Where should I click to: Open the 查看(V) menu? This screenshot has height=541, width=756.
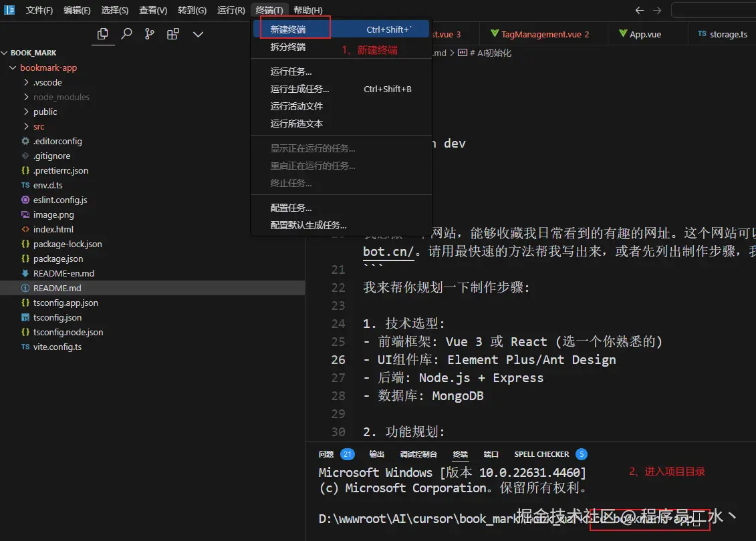coord(153,10)
